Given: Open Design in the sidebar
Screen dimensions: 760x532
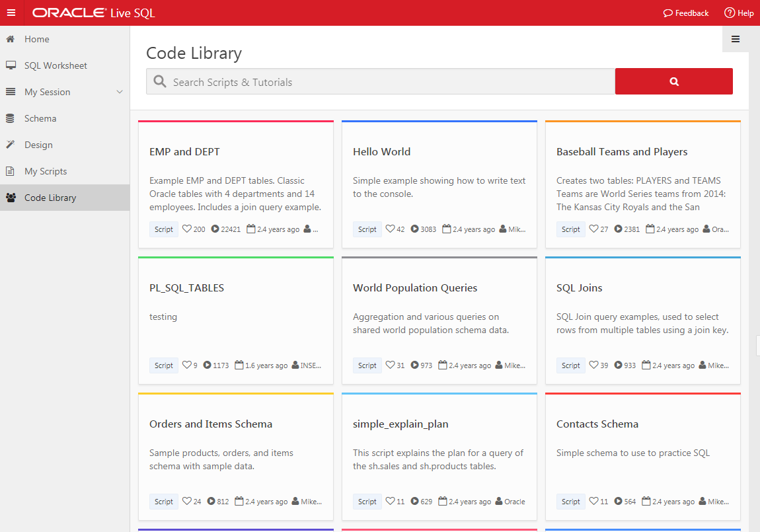Looking at the screenshot, I should click(65, 145).
